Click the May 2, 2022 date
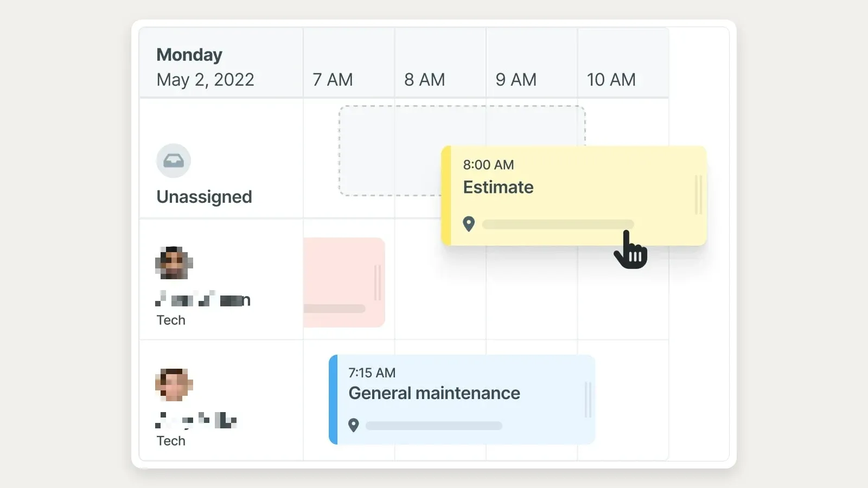This screenshot has height=488, width=868. [x=205, y=80]
